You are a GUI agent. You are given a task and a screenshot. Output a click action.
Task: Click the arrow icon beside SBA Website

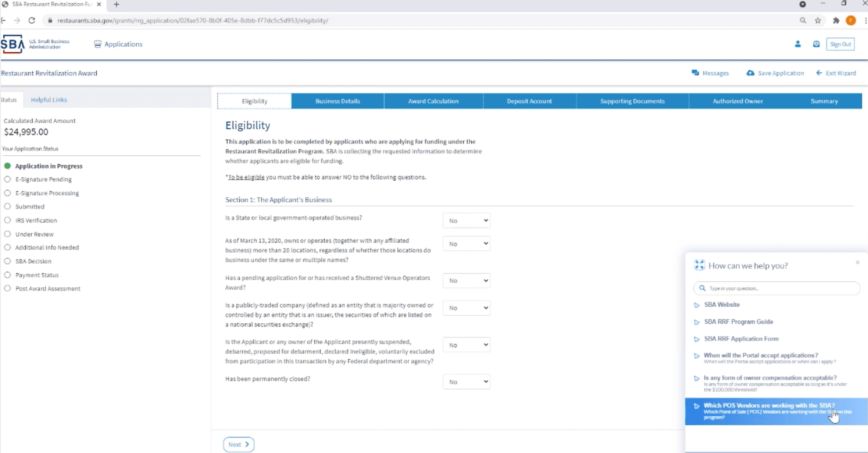pyautogui.click(x=697, y=305)
